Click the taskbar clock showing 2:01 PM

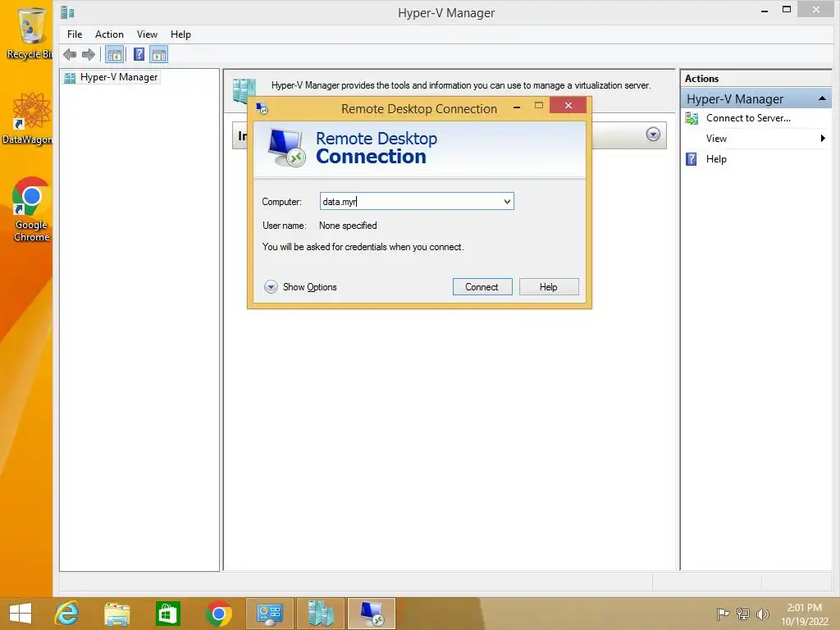[x=804, y=614]
